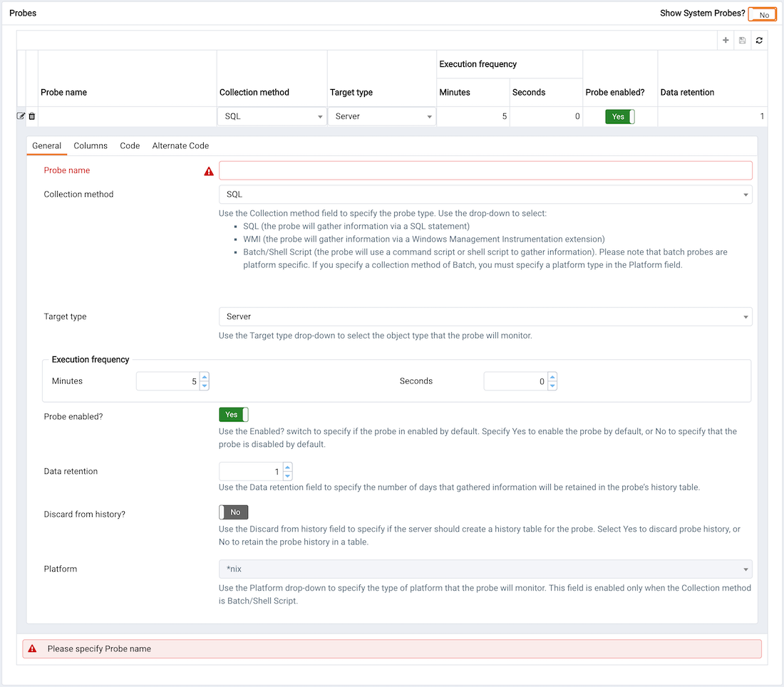The image size is (784, 687).
Task: Click the Probe name cell in grid row
Action: [x=128, y=116]
